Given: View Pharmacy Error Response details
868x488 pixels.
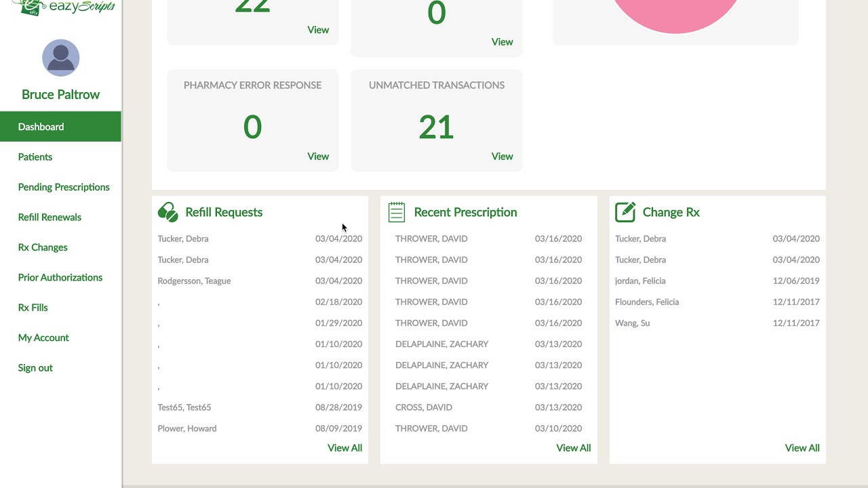Looking at the screenshot, I should (318, 156).
